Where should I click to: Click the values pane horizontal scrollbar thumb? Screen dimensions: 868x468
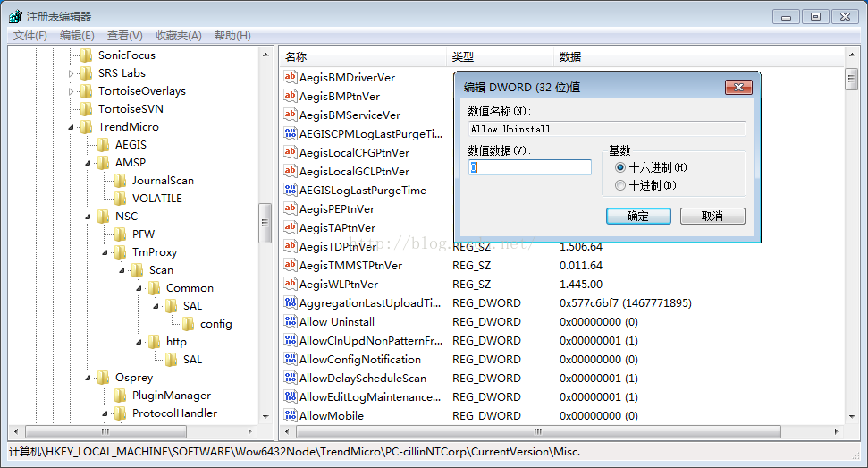[539, 431]
